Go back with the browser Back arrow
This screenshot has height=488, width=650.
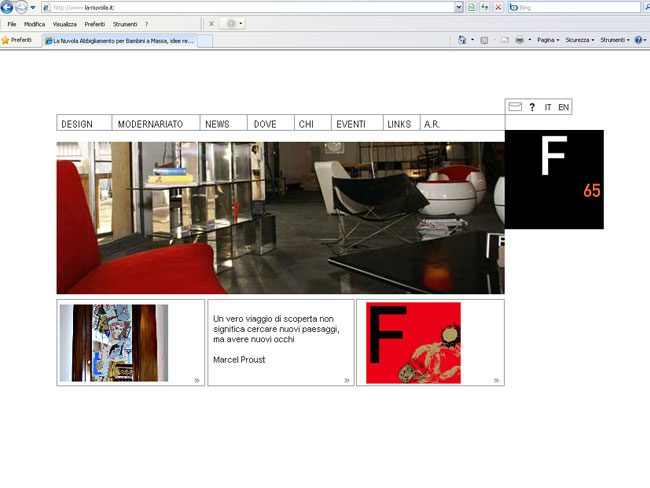click(x=7, y=7)
